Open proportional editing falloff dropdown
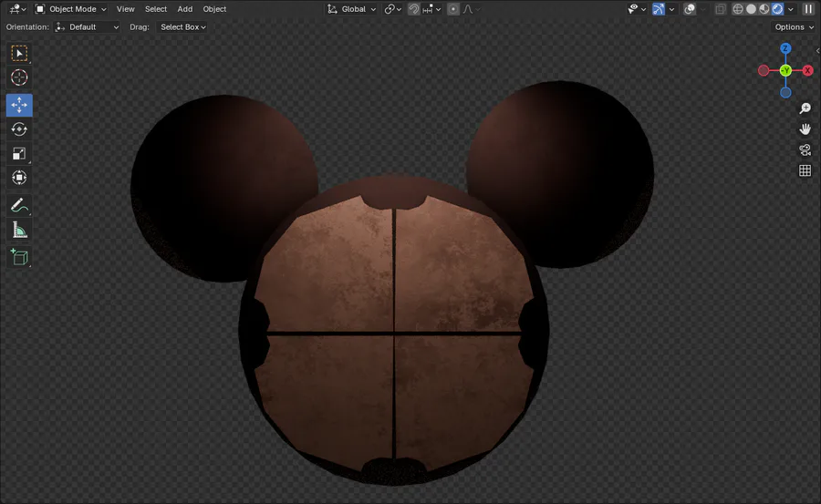821x504 pixels. click(x=470, y=9)
